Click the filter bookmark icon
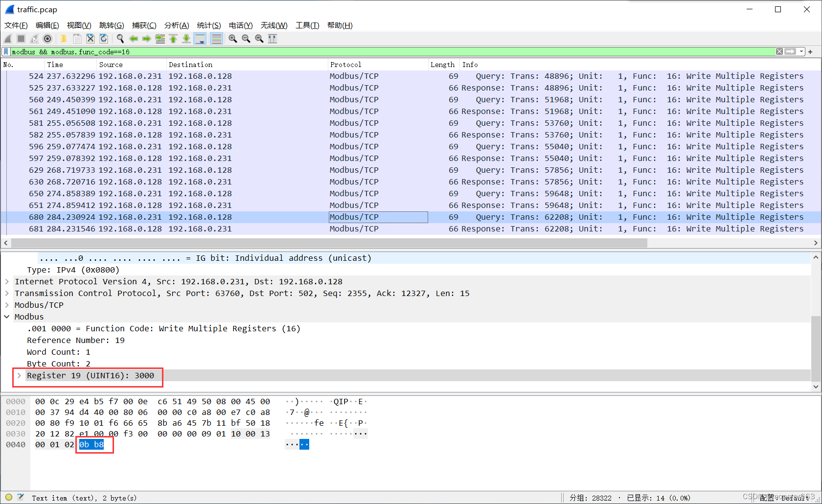Image resolution: width=822 pixels, height=504 pixels. coord(6,51)
